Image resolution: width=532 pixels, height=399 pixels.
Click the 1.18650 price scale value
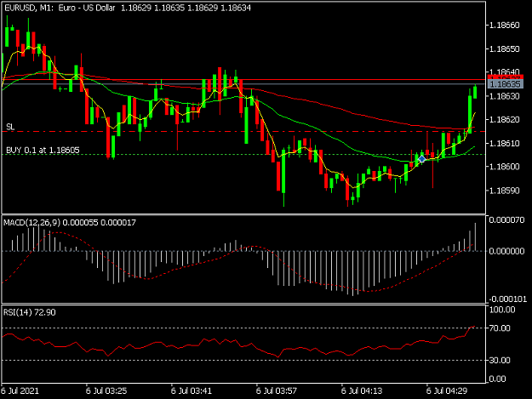pos(505,49)
